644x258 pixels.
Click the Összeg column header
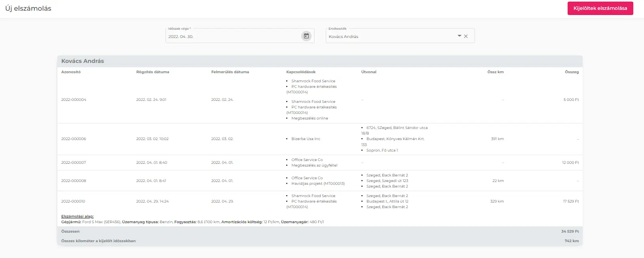pos(572,72)
